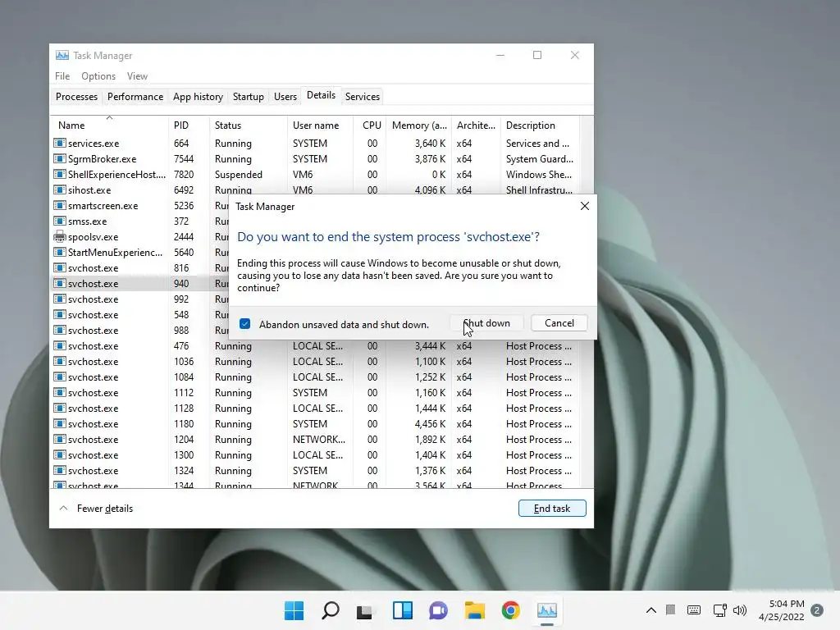Sort by the Architecture column header
The image size is (840, 630).
point(476,126)
